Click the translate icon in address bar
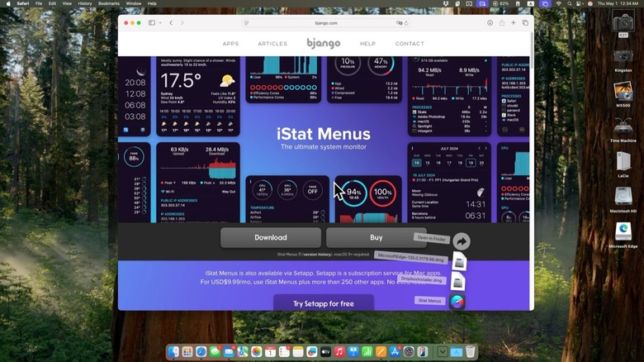This screenshot has height=362, width=644. click(x=399, y=23)
